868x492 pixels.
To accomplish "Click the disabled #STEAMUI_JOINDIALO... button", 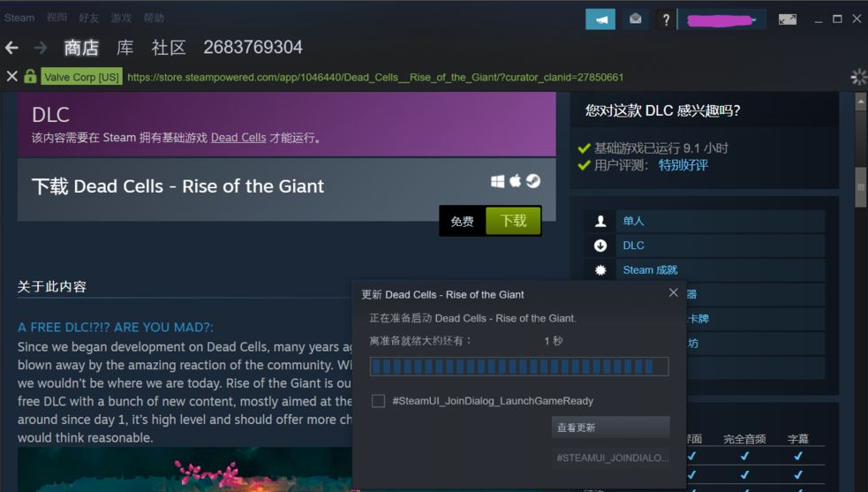I will [x=610, y=458].
